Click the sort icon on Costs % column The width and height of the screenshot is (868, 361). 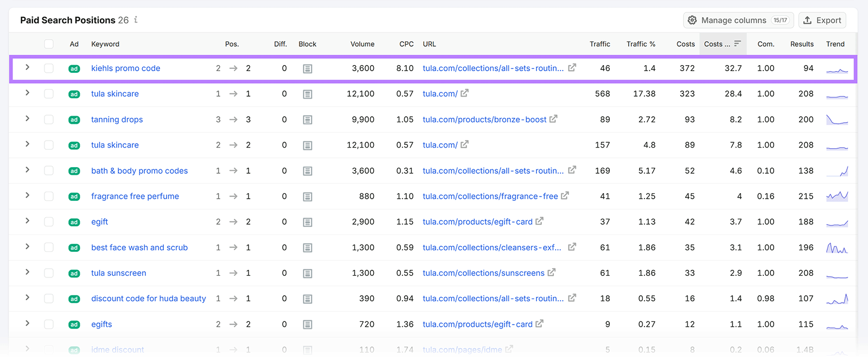[737, 43]
